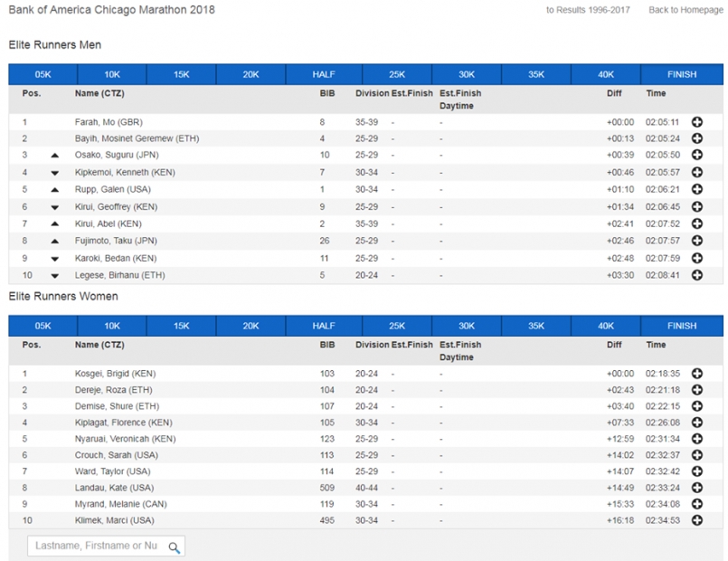This screenshot has width=728, height=561.
Task: Open the women's FINISH tab
Action: [x=682, y=326]
